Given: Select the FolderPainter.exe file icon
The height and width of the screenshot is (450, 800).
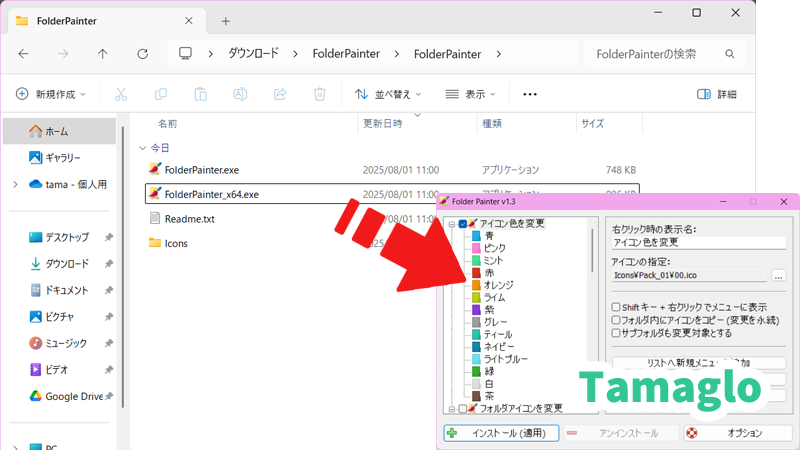Looking at the screenshot, I should (x=155, y=169).
